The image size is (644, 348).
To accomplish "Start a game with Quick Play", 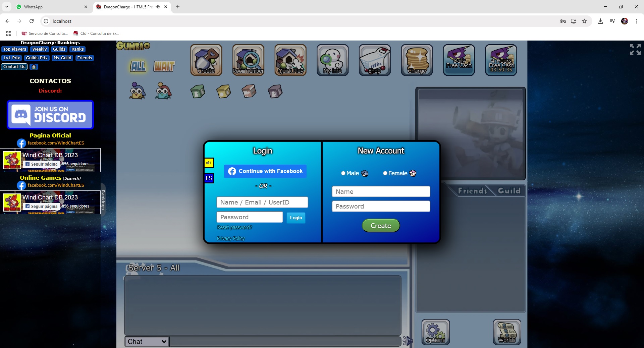I will click(290, 60).
